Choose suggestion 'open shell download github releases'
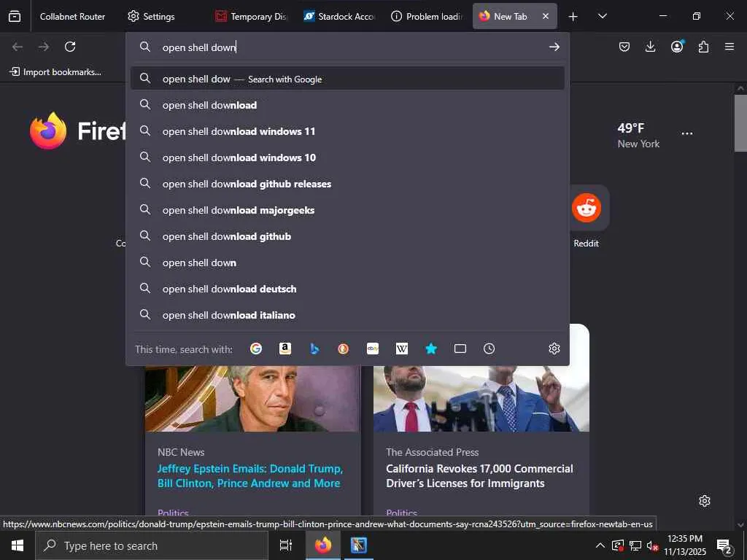747x560 pixels. click(347, 184)
